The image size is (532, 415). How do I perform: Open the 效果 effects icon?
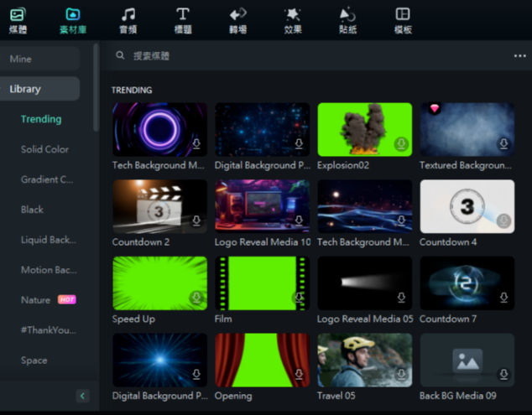coord(293,14)
